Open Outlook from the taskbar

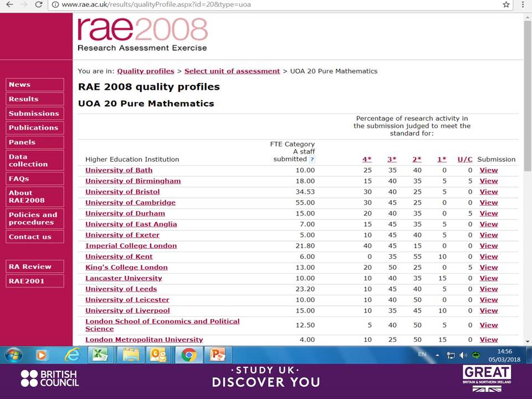(158, 355)
